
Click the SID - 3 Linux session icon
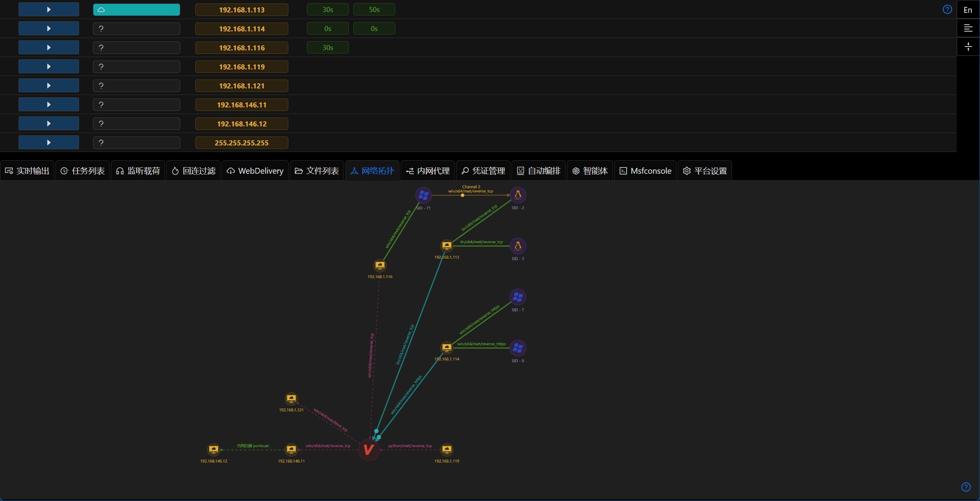[518, 246]
